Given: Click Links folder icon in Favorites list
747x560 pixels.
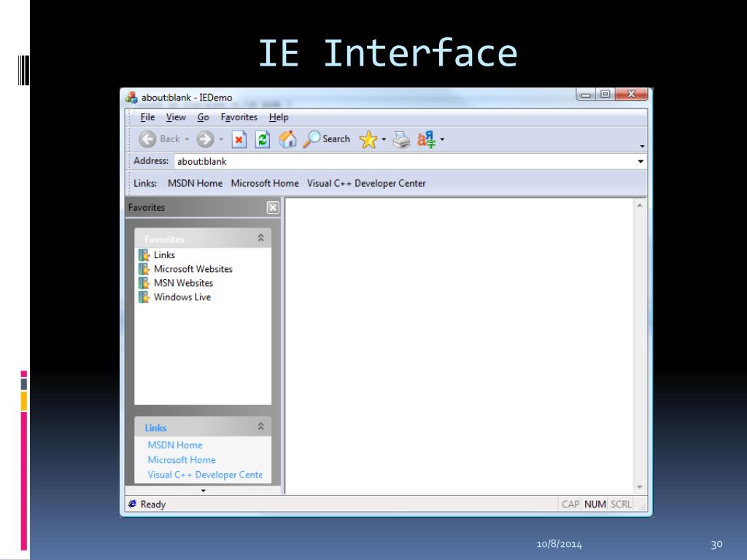Looking at the screenshot, I should point(144,255).
